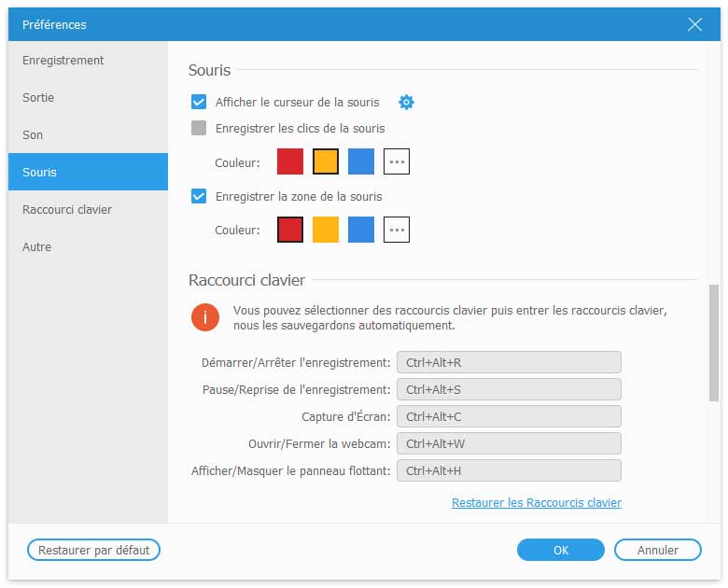Screen dimensions: 728x588
Task: Open the Sortie preferences section
Action: 41,98
